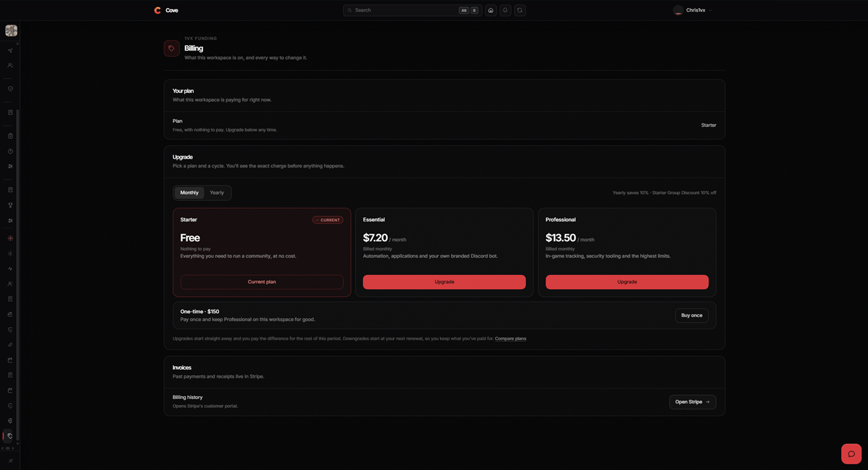Open the paper plane icon in sidebar
The image size is (868, 470).
tap(10, 51)
